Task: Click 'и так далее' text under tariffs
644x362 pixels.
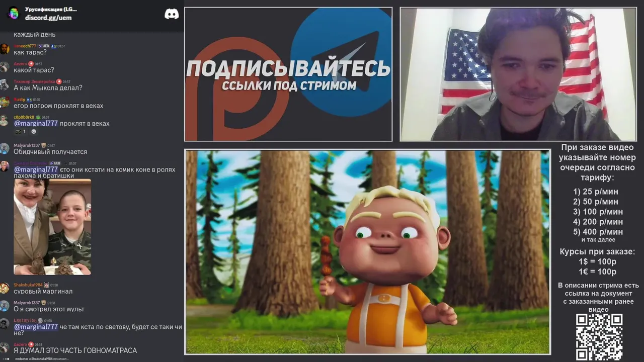Action: [x=598, y=240]
